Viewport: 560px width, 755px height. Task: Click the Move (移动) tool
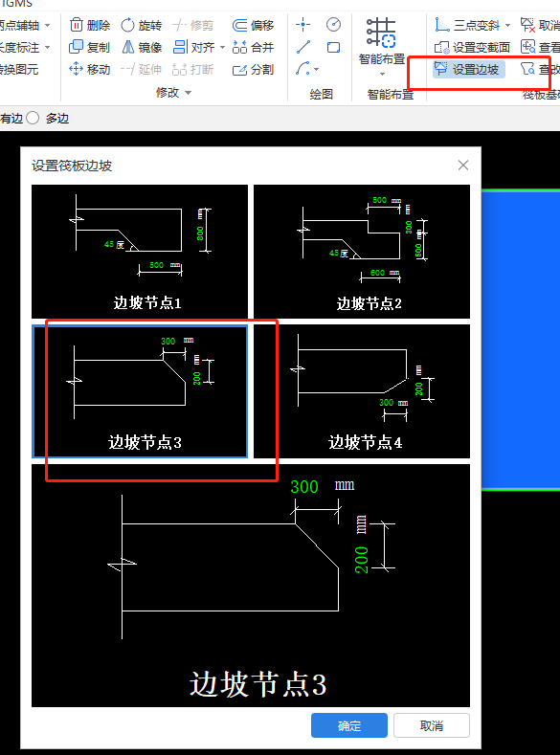coord(90,69)
